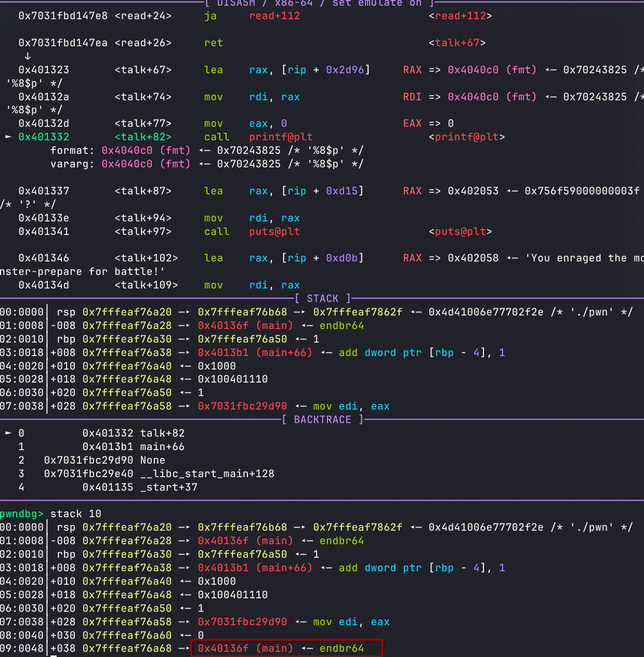Click the pwndbg> prompt
The image size is (644, 657).
[21, 514]
